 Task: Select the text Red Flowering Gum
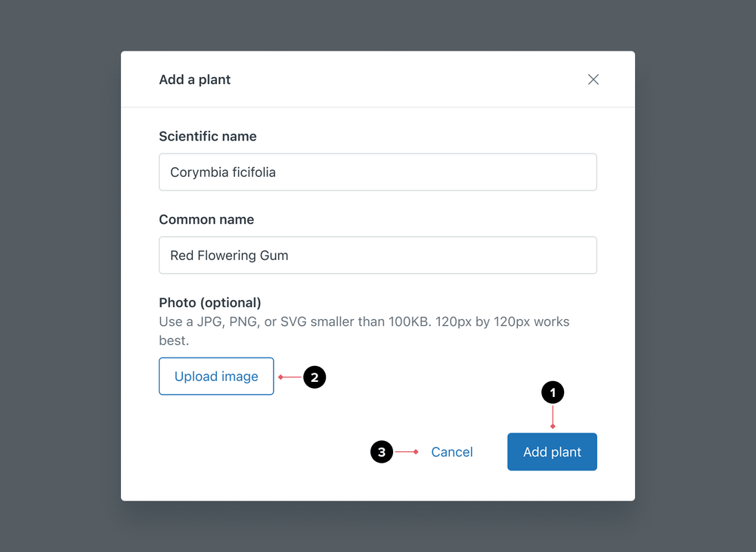(228, 255)
